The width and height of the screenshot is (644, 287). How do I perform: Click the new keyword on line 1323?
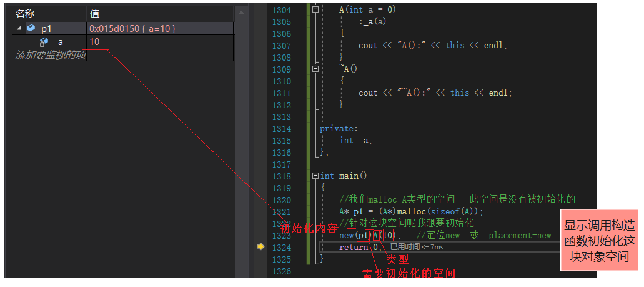pyautogui.click(x=346, y=236)
